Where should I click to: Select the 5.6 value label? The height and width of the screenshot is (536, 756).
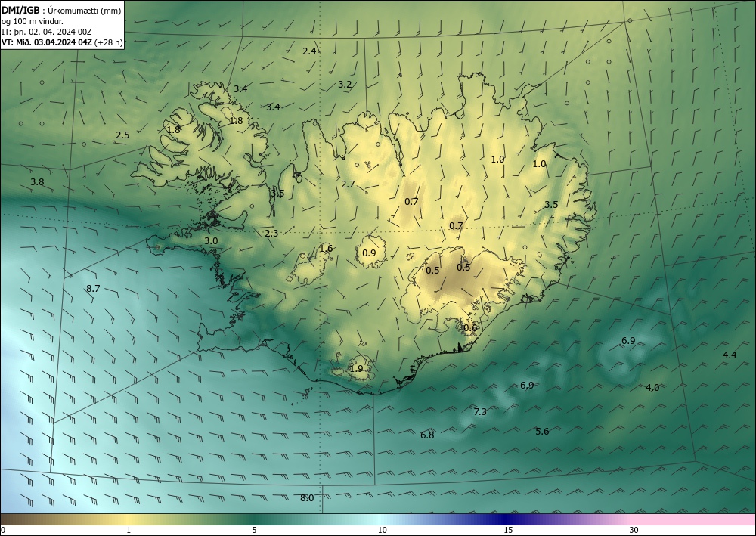point(542,432)
